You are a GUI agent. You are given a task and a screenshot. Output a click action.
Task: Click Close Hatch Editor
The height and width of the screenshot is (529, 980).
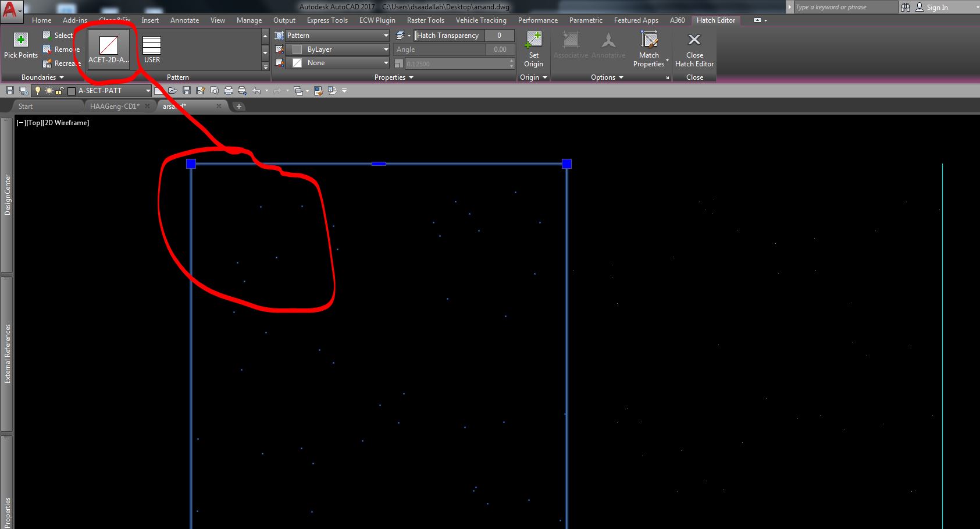[x=694, y=50]
